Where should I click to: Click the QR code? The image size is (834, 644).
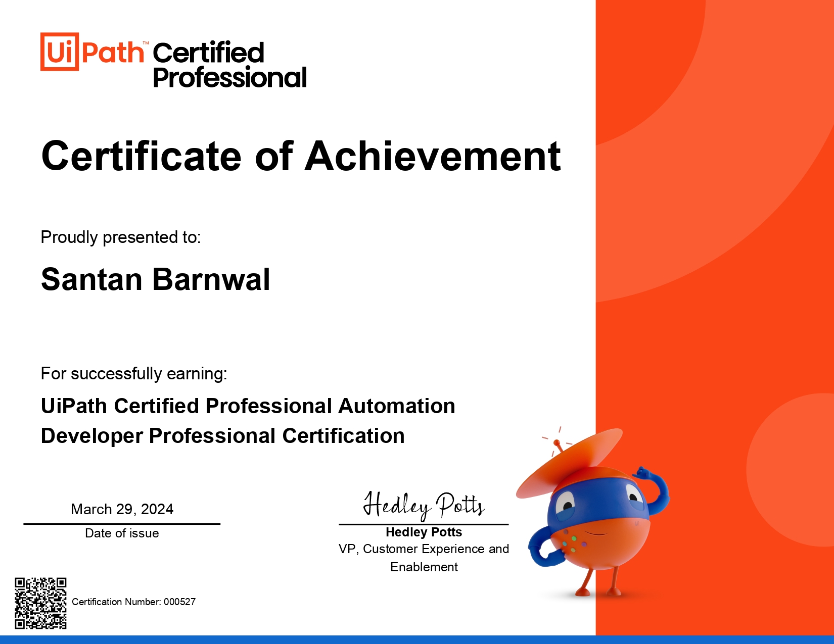point(40,603)
